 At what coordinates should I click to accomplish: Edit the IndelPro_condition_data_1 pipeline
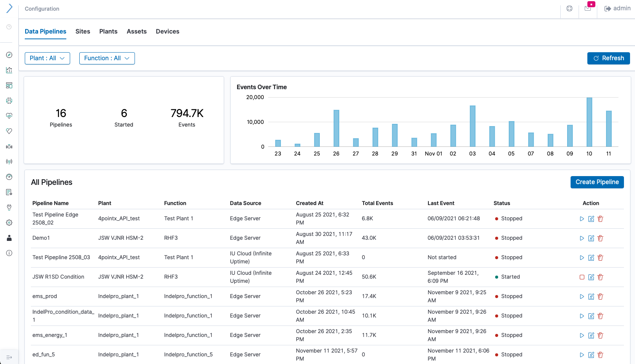[x=591, y=316]
